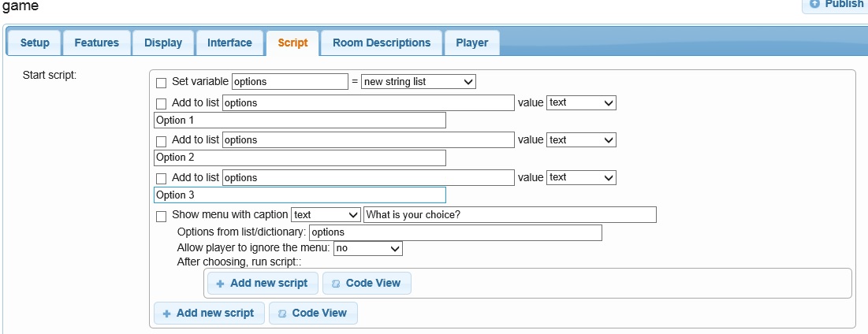The height and width of the screenshot is (334, 868).
Task: Open the inner Code View for menu script
Action: [x=367, y=284]
